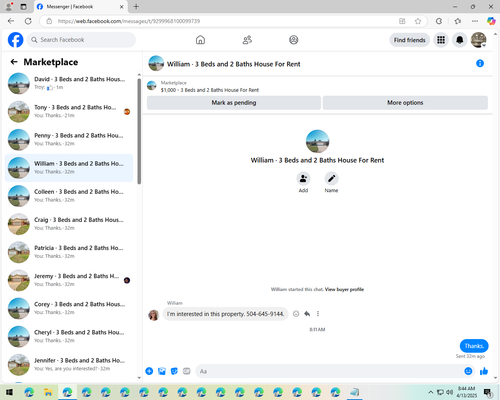Open conversation information icon

tap(480, 63)
